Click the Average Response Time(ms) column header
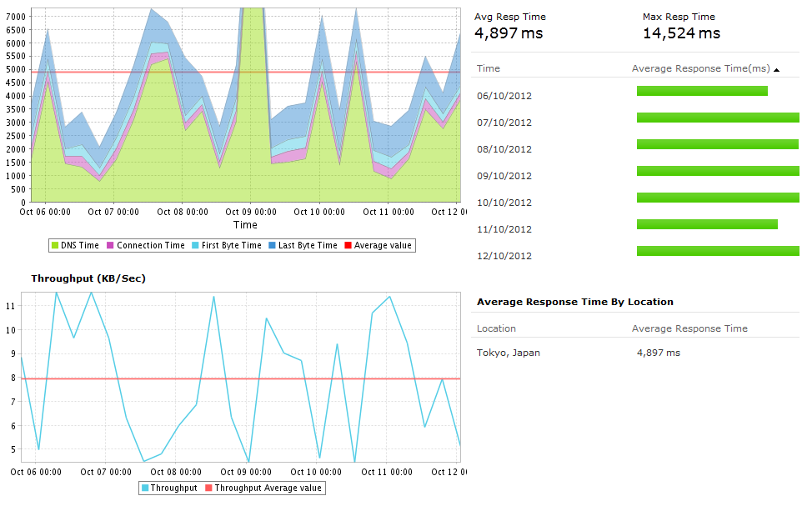This screenshot has width=812, height=511. (700, 68)
